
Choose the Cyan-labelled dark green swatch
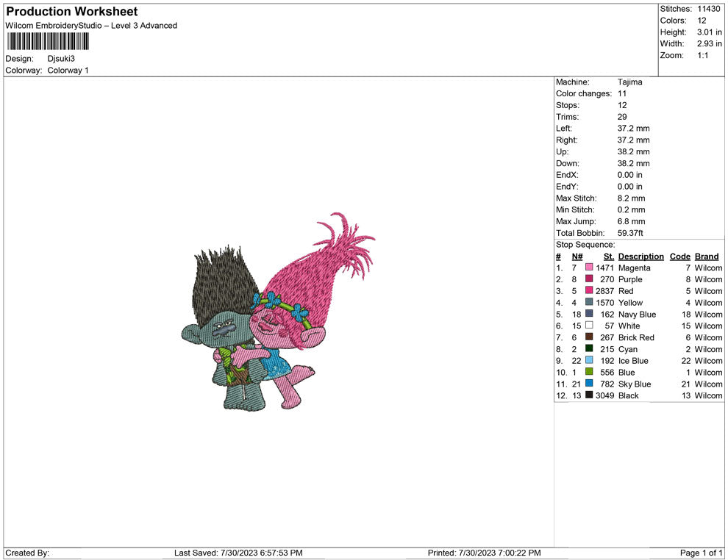point(589,348)
